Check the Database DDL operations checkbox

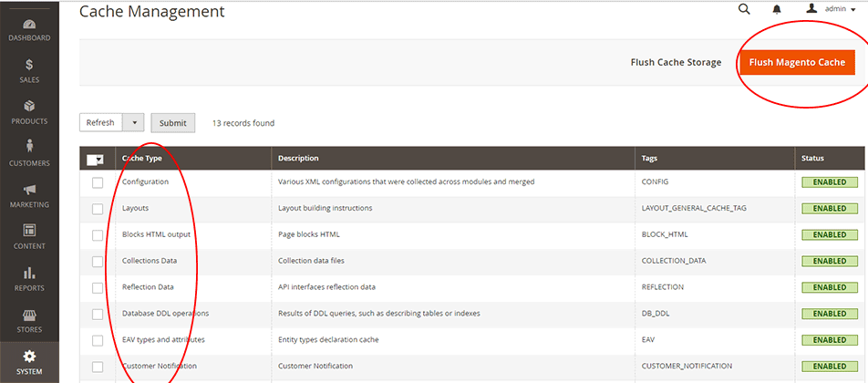point(98,314)
